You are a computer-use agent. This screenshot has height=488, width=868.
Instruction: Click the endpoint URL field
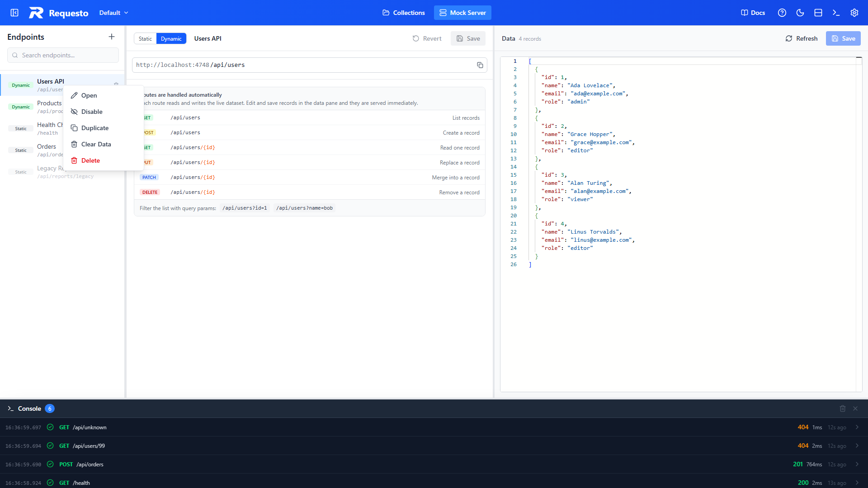[310, 65]
